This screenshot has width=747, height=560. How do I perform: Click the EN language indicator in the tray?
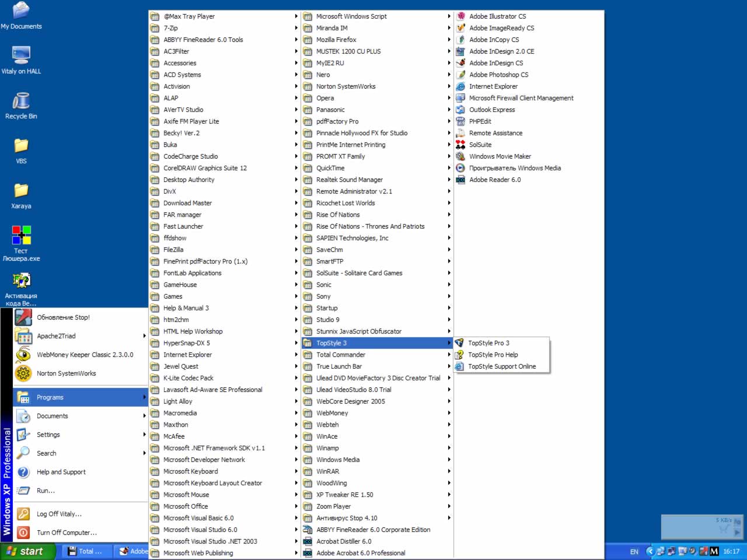[634, 551]
